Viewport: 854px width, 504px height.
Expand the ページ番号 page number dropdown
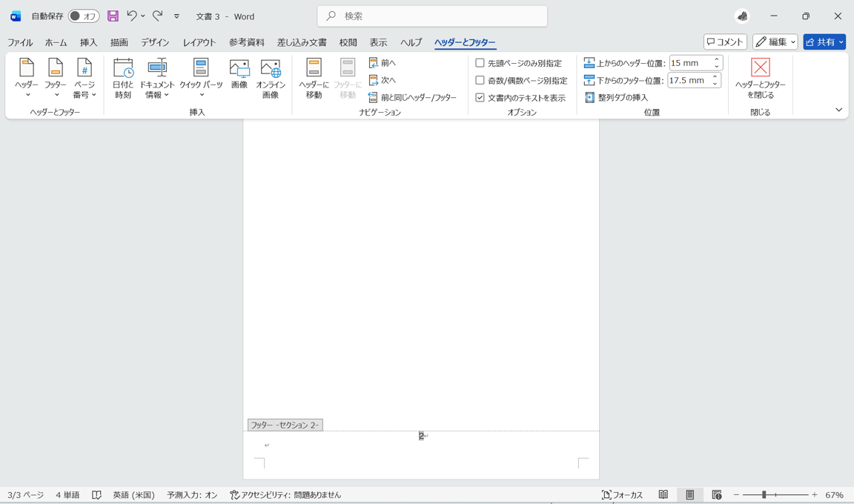85,79
